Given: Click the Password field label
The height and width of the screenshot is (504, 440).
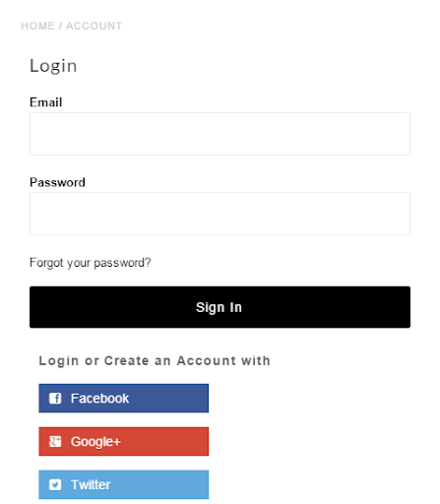Looking at the screenshot, I should coord(57,182).
